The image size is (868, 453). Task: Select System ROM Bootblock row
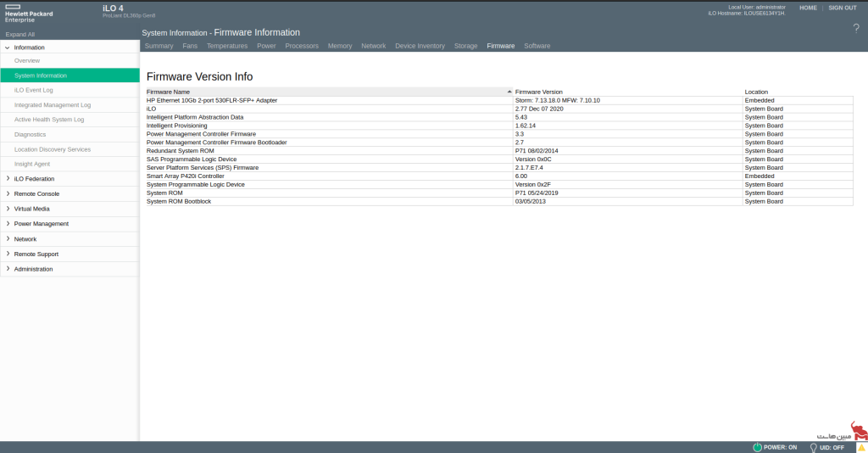[499, 202]
